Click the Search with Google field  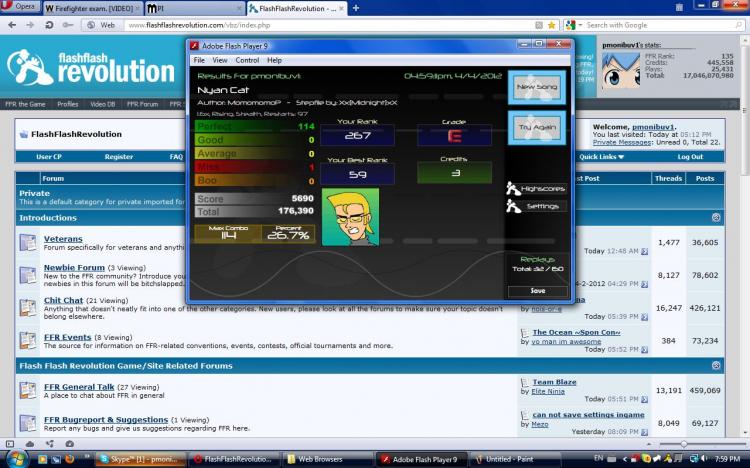[x=660, y=25]
